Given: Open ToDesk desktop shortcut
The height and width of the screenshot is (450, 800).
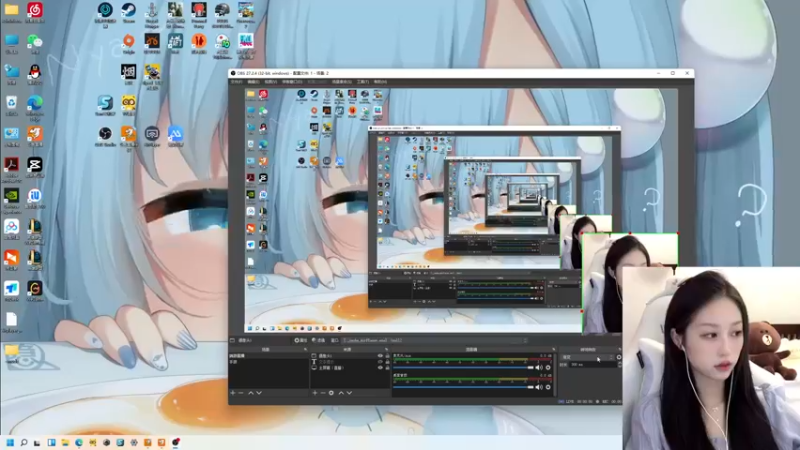Looking at the screenshot, I should (x=11, y=289).
